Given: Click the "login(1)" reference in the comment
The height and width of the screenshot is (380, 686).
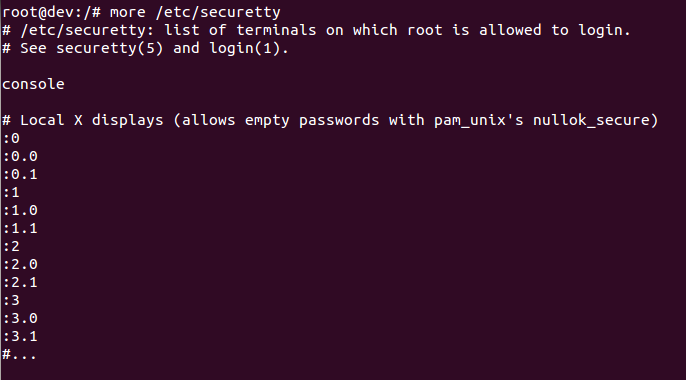Looking at the screenshot, I should 245,48.
